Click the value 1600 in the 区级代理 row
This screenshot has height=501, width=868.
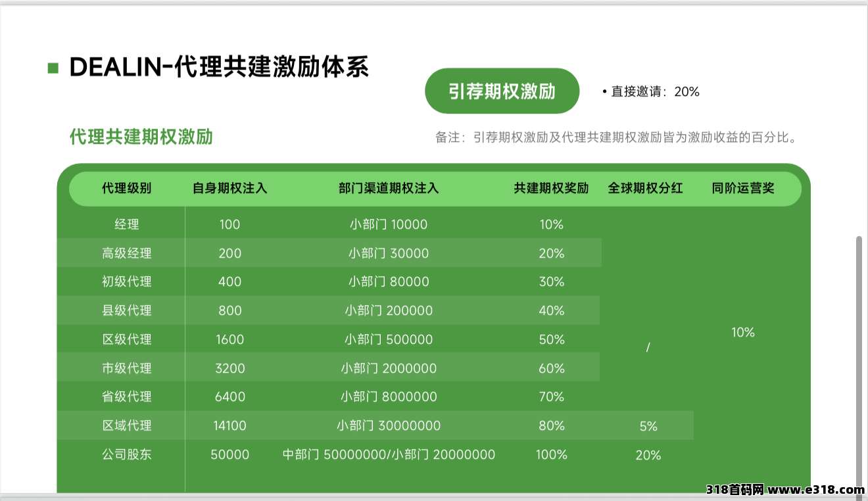click(x=229, y=339)
